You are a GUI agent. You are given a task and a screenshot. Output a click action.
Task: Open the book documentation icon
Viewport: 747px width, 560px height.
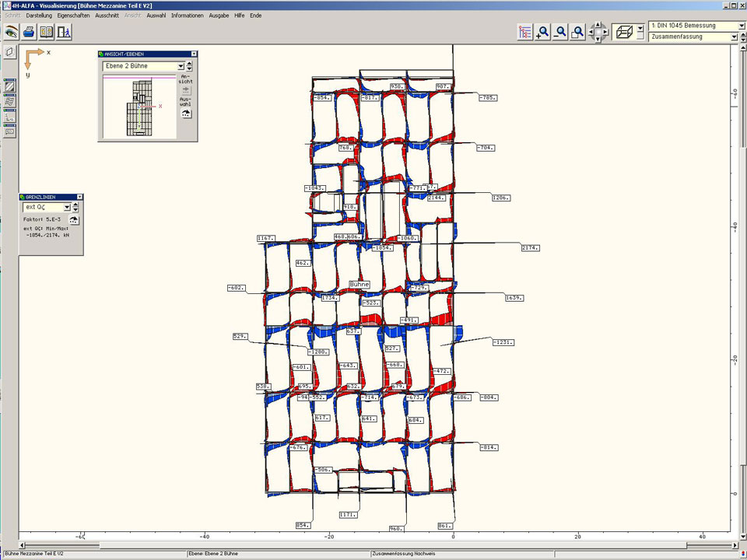coord(47,32)
